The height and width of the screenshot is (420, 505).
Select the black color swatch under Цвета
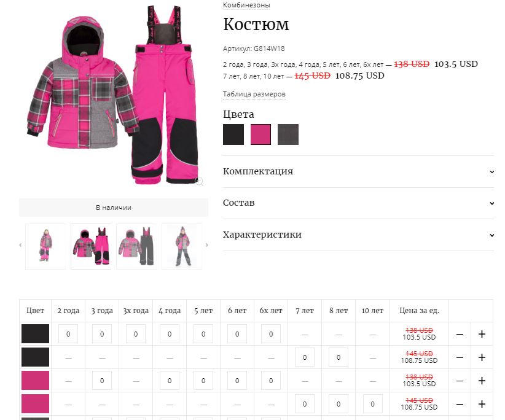(233, 134)
